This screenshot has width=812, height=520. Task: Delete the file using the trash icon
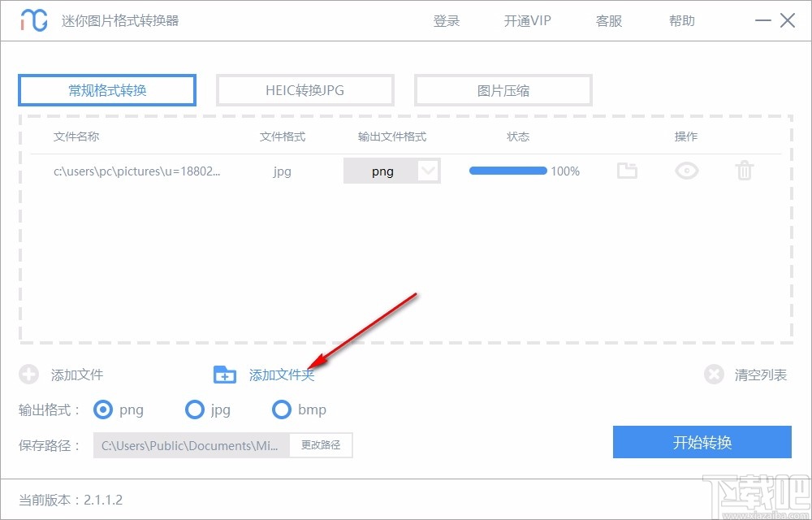click(744, 171)
